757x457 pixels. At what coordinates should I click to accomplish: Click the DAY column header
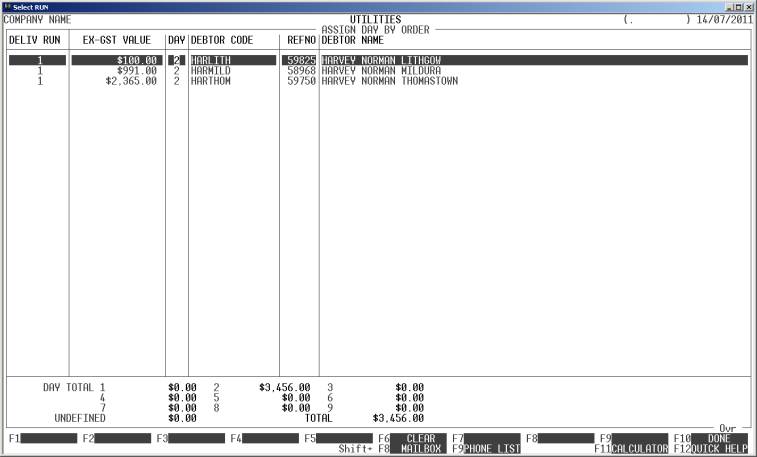click(x=177, y=40)
